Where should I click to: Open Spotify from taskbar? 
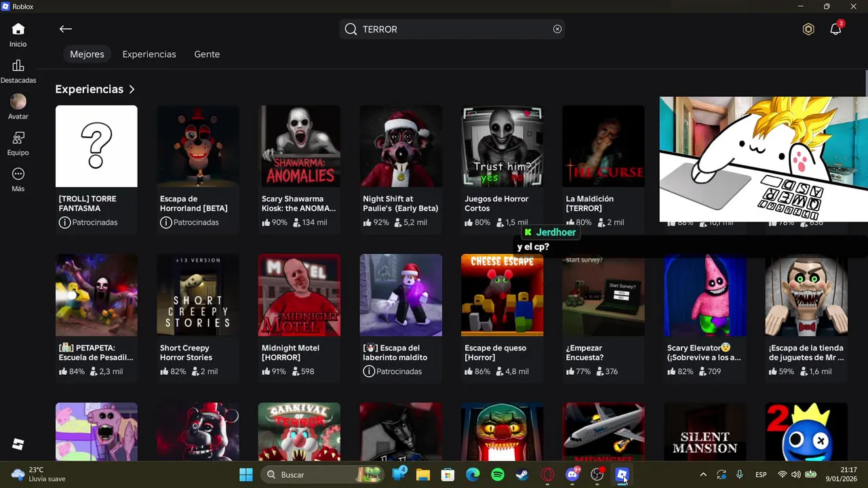point(497,474)
